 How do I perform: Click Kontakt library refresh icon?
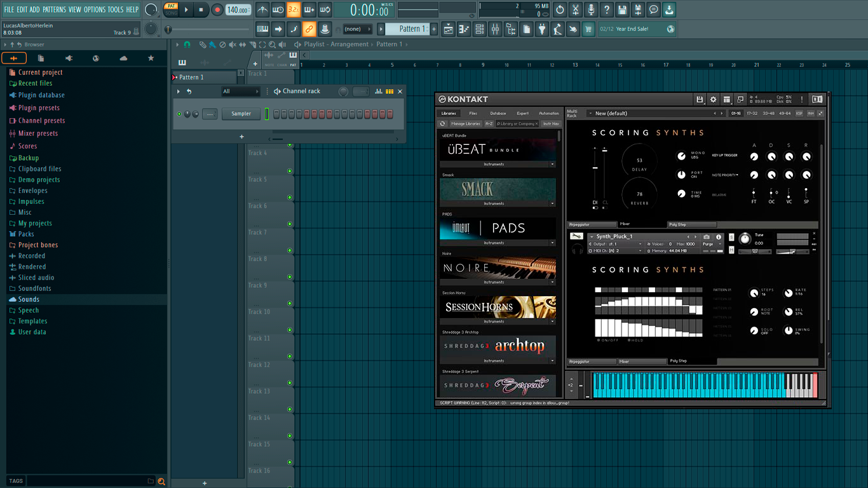pos(443,124)
